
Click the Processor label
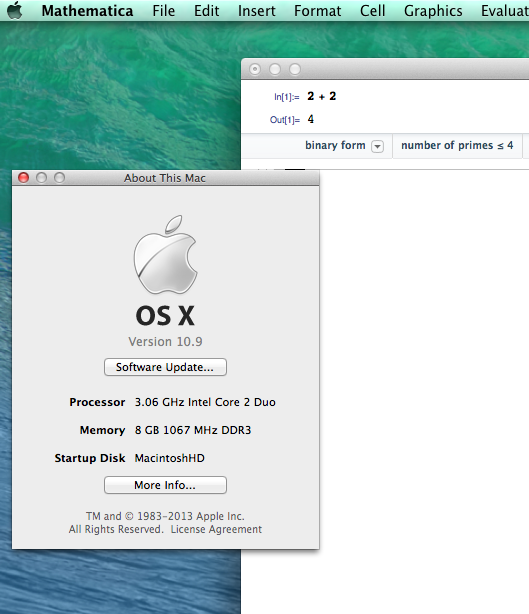coord(97,402)
